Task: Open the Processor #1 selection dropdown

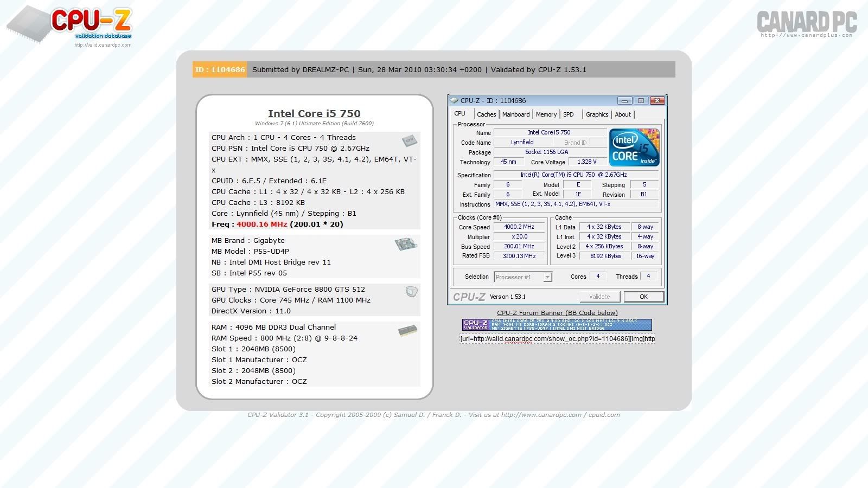Action: (x=547, y=277)
